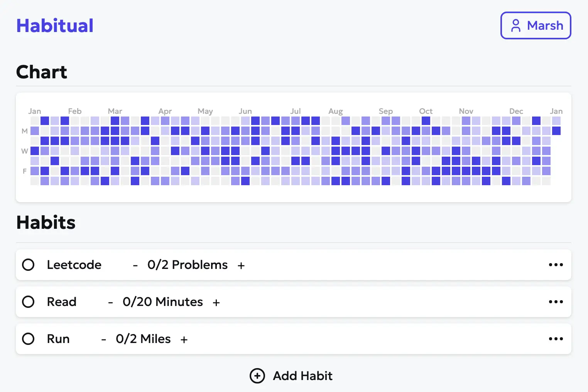
Task: Toggle the Run habit completion circle
Action: click(x=28, y=339)
